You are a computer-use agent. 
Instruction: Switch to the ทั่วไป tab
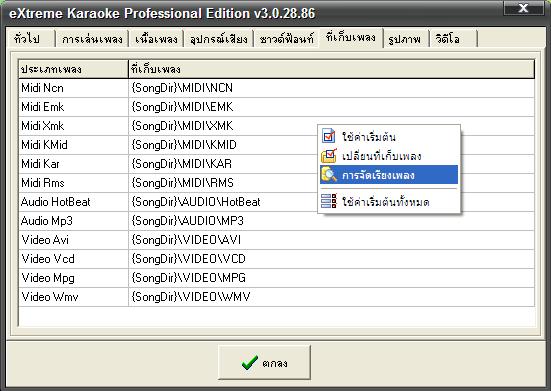tap(31, 39)
